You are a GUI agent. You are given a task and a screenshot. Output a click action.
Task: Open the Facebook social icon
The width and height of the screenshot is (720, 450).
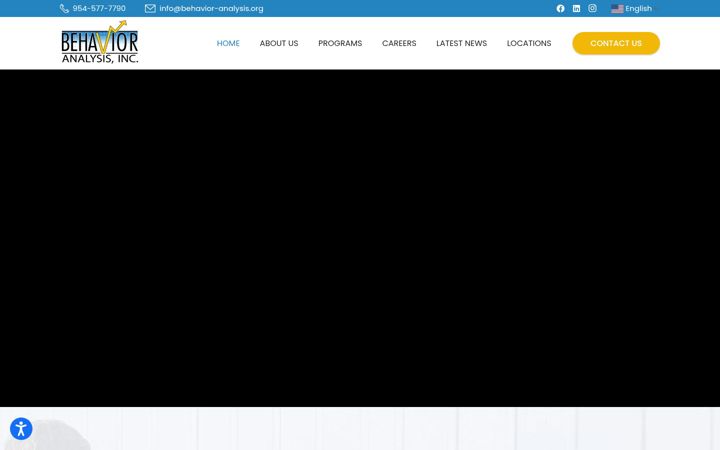(560, 8)
